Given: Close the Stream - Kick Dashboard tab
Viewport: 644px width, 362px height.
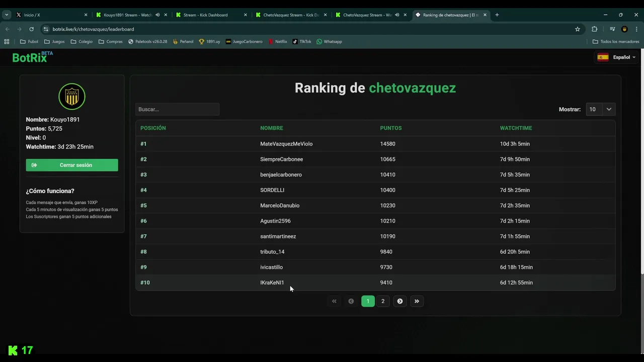Looking at the screenshot, I should pyautogui.click(x=246, y=15).
